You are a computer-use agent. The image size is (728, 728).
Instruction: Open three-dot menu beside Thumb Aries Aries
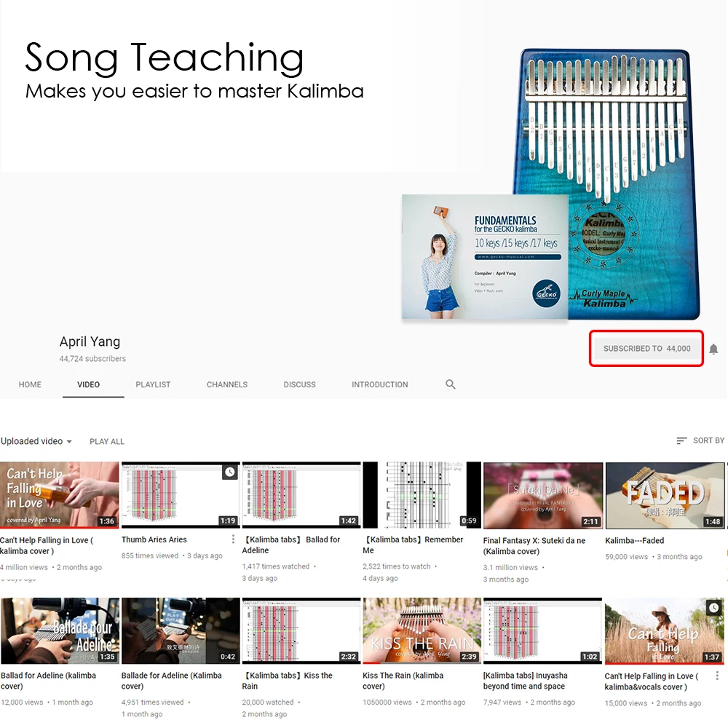pos(233,539)
